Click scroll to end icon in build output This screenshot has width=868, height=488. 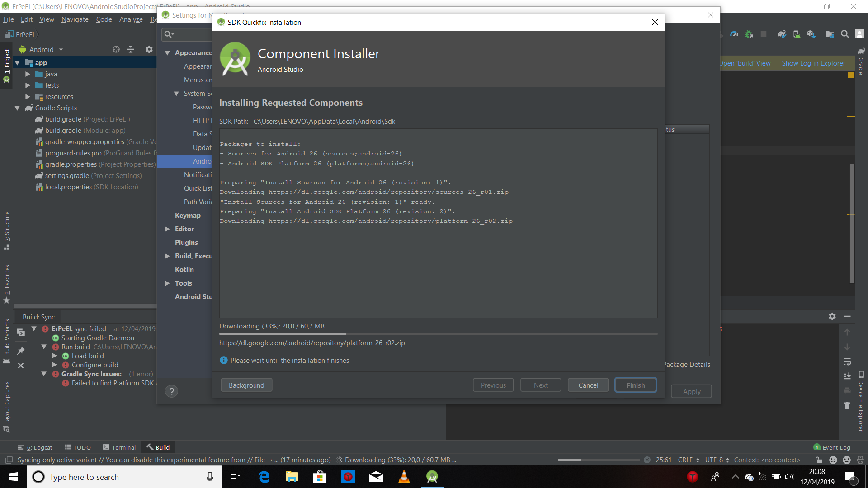coord(847,376)
